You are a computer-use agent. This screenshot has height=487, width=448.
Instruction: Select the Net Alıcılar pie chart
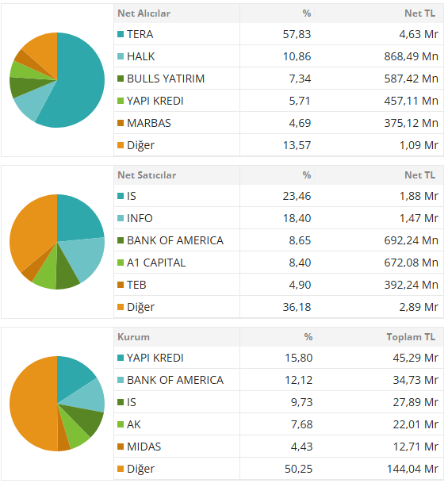tap(57, 80)
